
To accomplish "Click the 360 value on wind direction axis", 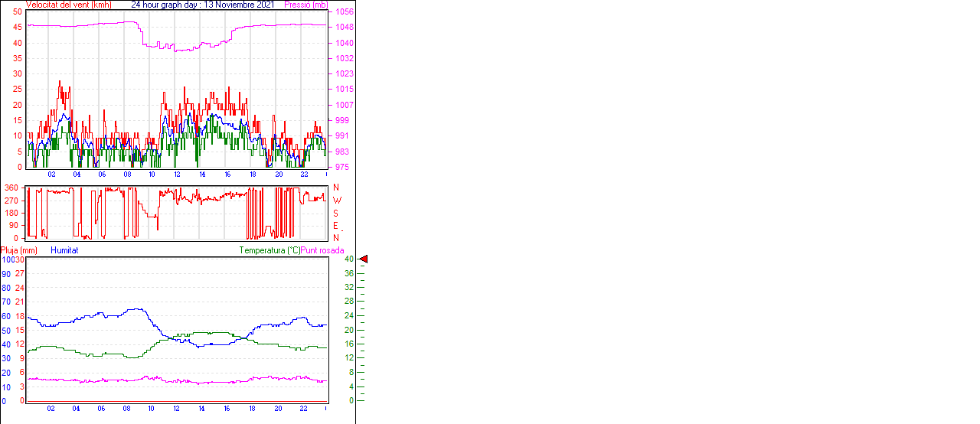I will click(11, 188).
